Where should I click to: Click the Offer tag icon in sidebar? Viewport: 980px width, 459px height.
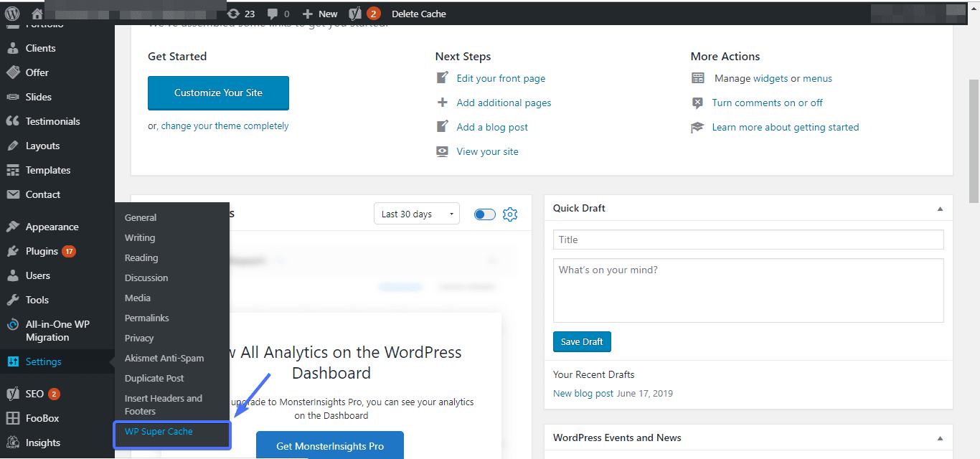pyautogui.click(x=13, y=72)
